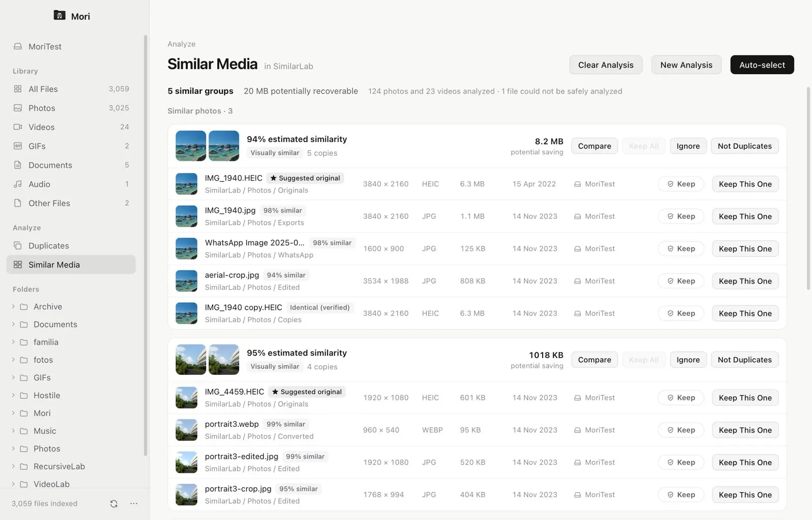This screenshot has height=520, width=812.
Task: Click the main content vertical scrollbar
Action: point(808,189)
